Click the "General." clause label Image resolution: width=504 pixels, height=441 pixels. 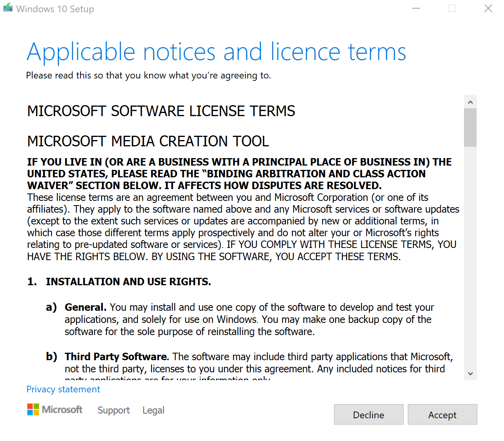coord(86,307)
